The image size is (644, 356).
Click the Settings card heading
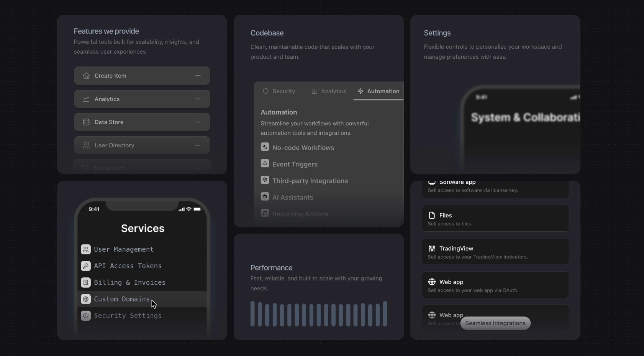[437, 33]
